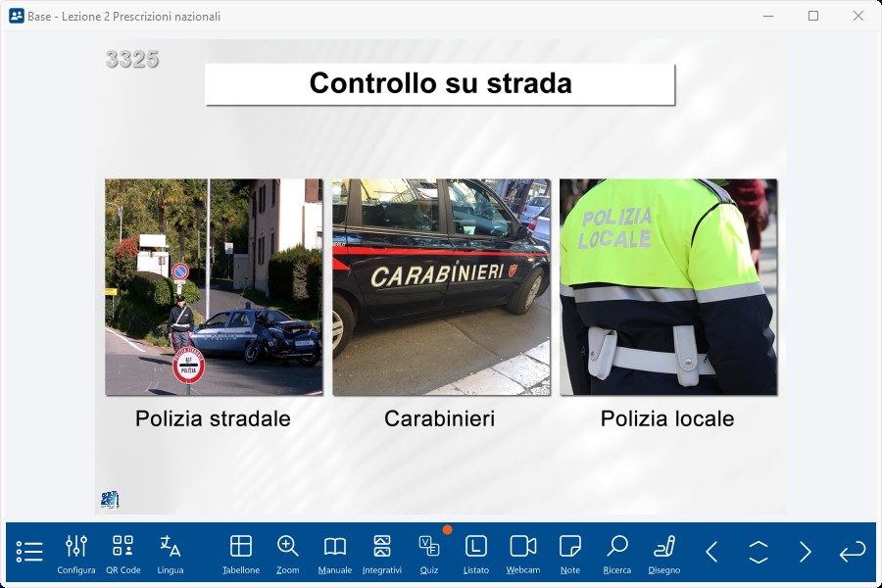Enable the Disegno drawing tool

664,554
